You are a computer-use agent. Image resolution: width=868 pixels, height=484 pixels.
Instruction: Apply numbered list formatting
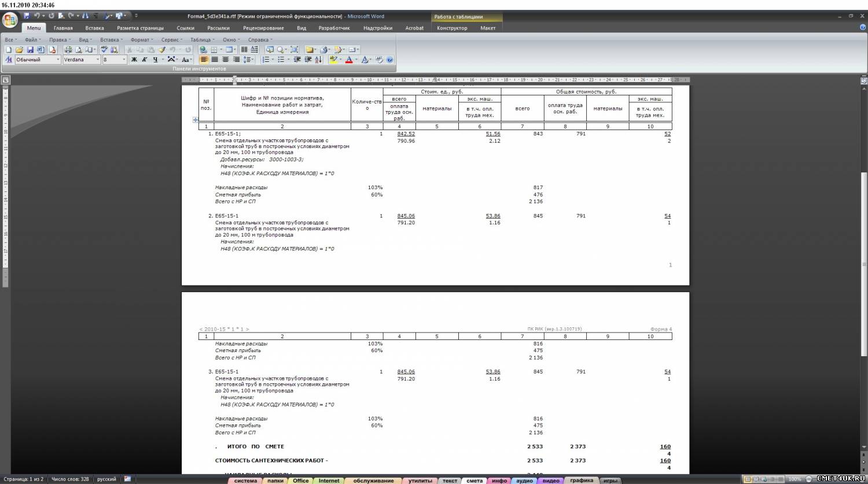[266, 60]
